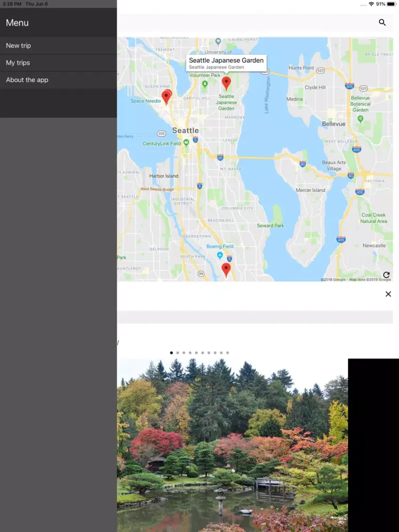This screenshot has height=532, width=399.
Task: Click the Coal Creek Natural Area label
Action: pyautogui.click(x=373, y=218)
